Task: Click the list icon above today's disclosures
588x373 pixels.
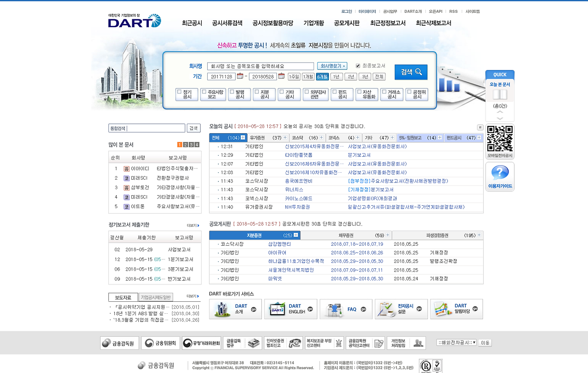Action: (x=480, y=127)
